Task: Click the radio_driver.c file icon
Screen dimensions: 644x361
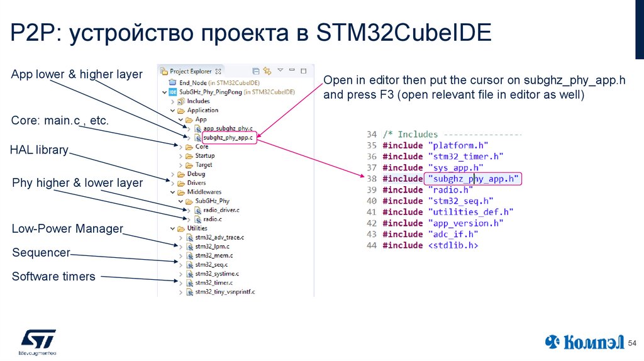Action: [197, 210]
